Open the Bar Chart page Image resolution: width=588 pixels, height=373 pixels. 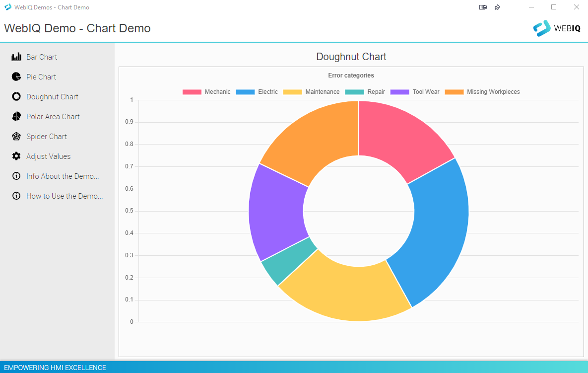42,57
